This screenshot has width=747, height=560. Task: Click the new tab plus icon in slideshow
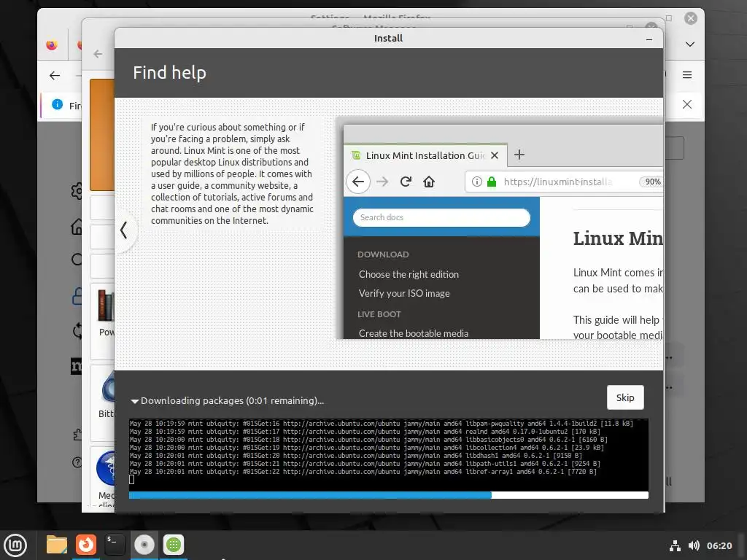519,155
